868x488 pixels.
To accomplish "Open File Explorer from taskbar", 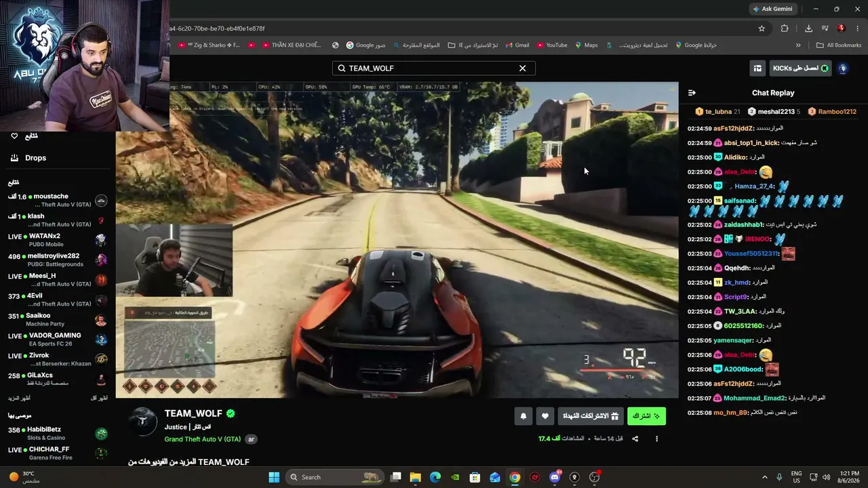I will 416,477.
